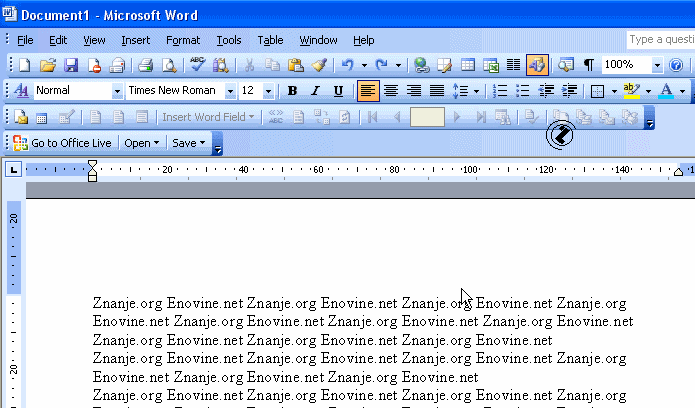
Task: Expand the Style dropdown showing Normal
Action: [117, 91]
